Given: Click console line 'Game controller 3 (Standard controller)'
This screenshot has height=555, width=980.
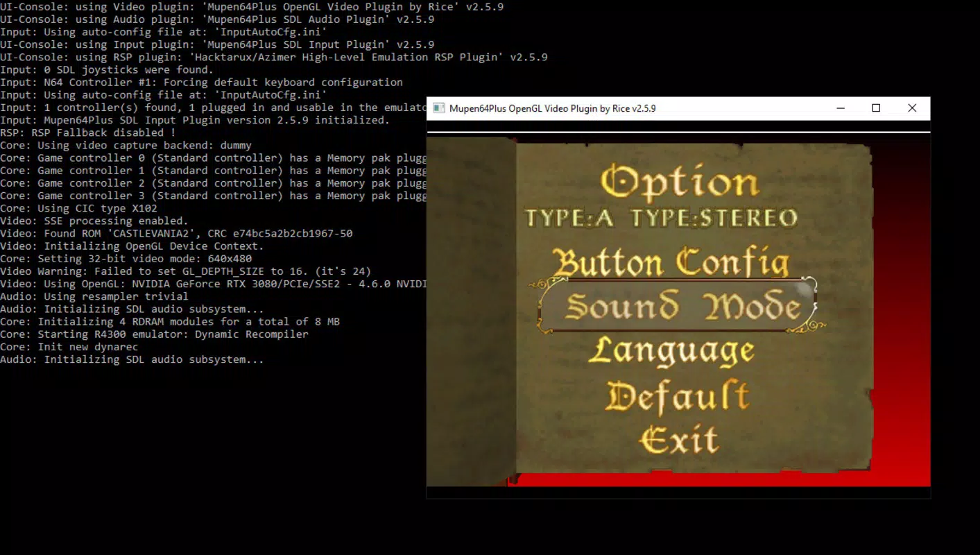Looking at the screenshot, I should 213,196.
